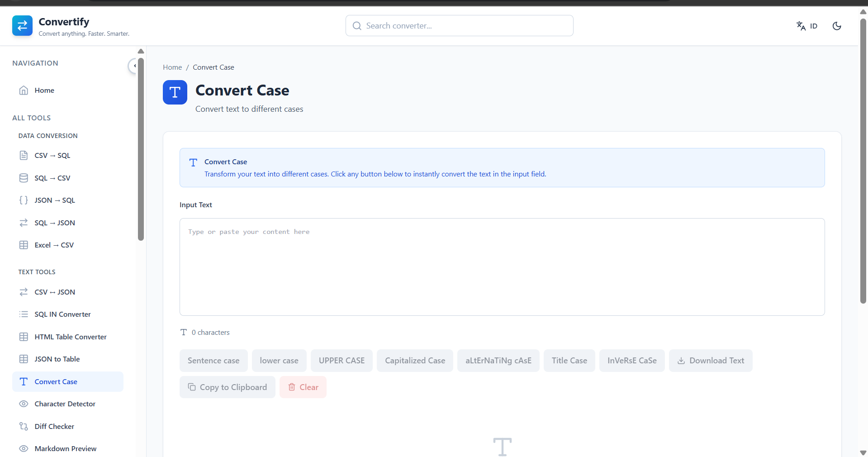
Task: Convert text to lower case
Action: (279, 361)
